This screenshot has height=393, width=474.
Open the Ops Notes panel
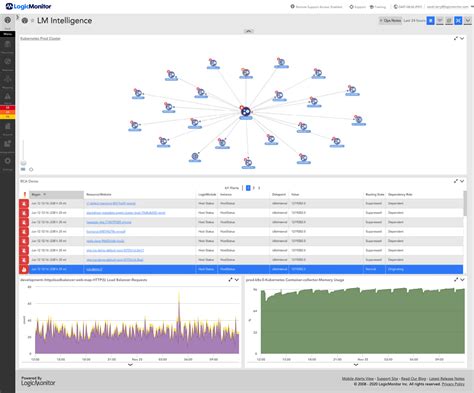click(390, 21)
